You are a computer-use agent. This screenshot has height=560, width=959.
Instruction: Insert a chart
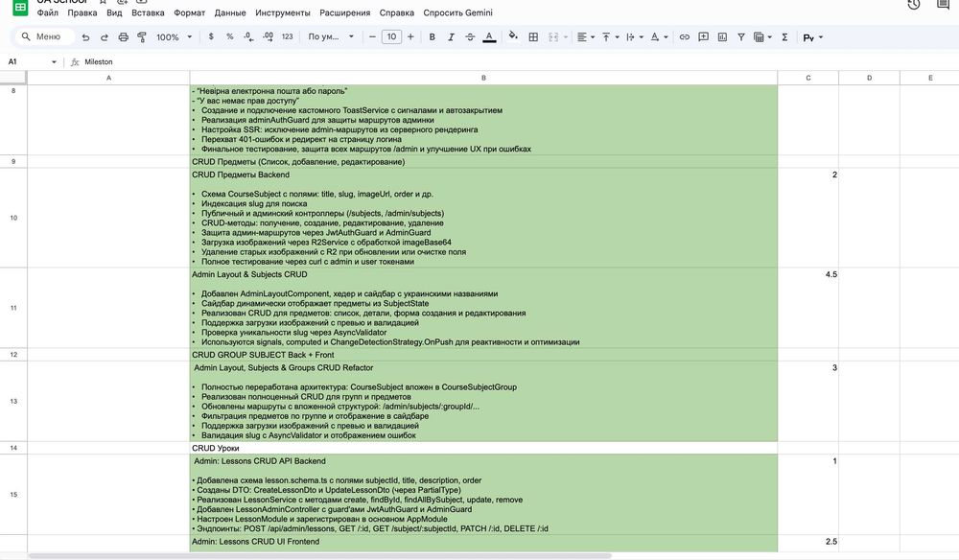point(722,37)
